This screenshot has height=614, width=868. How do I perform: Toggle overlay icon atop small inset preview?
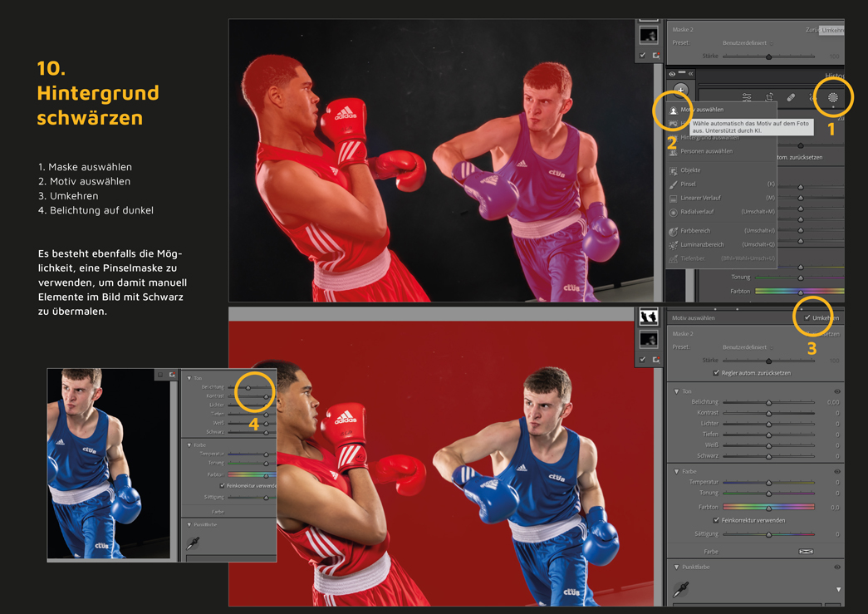point(172,375)
